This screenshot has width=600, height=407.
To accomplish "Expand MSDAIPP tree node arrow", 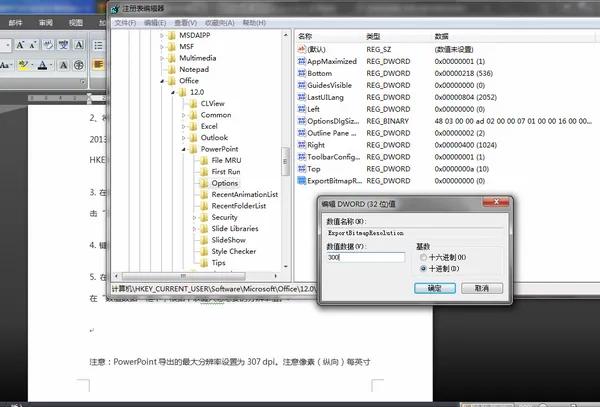I will coord(162,36).
